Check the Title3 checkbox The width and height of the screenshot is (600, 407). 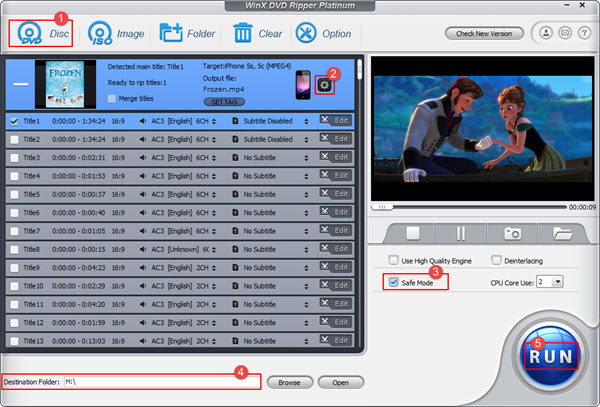[14, 158]
